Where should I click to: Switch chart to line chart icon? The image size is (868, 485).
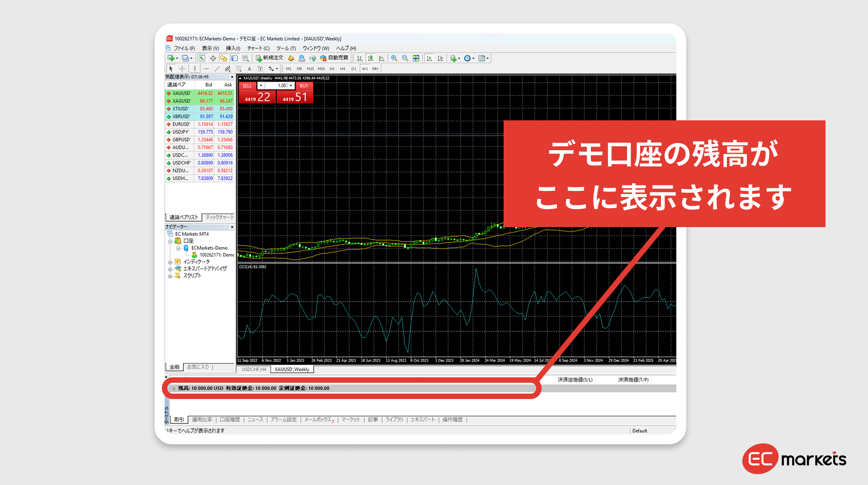pyautogui.click(x=382, y=58)
